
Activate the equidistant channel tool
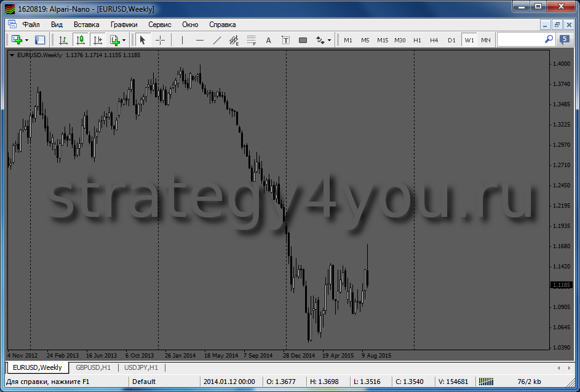(x=234, y=40)
